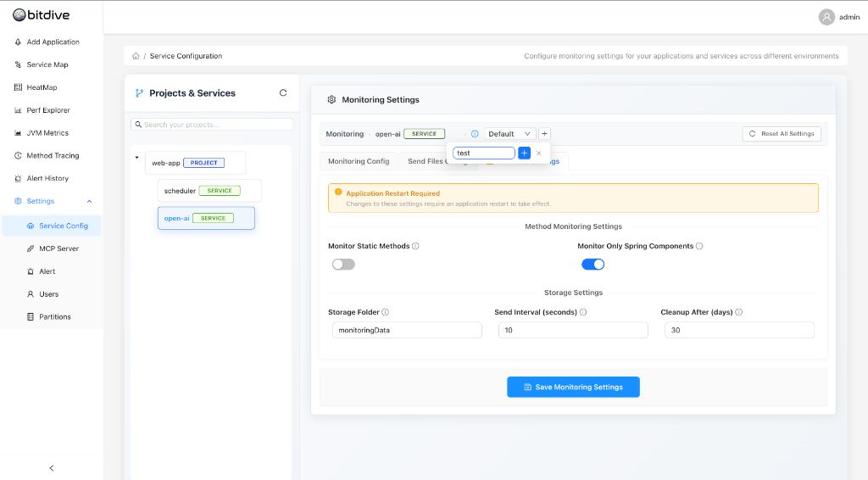Image resolution: width=868 pixels, height=480 pixels.
Task: Show info for Storage Folder
Action: (386, 312)
